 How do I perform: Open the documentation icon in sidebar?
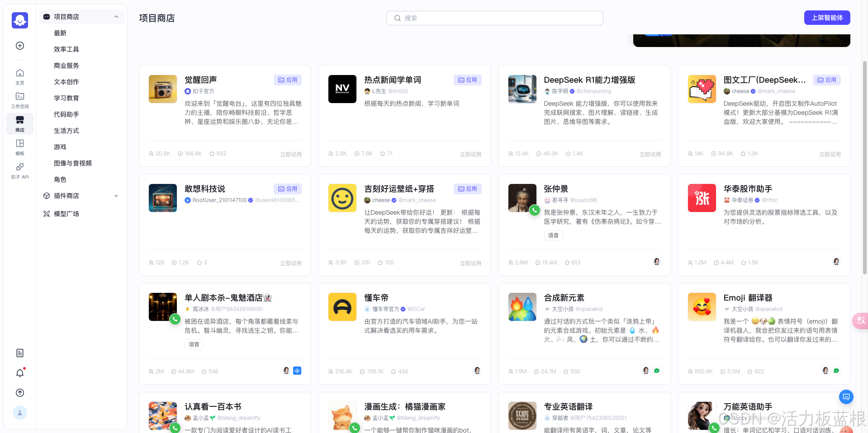[x=20, y=353]
